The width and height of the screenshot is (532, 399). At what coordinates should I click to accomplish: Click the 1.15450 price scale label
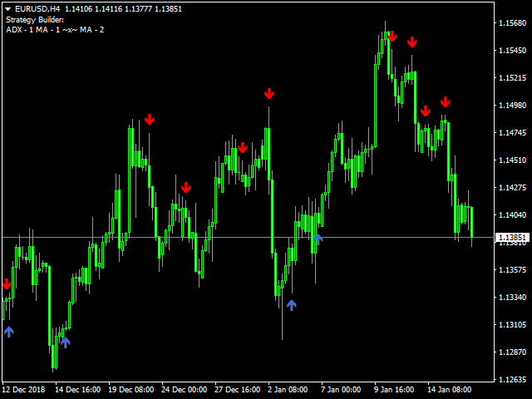pyautogui.click(x=512, y=50)
